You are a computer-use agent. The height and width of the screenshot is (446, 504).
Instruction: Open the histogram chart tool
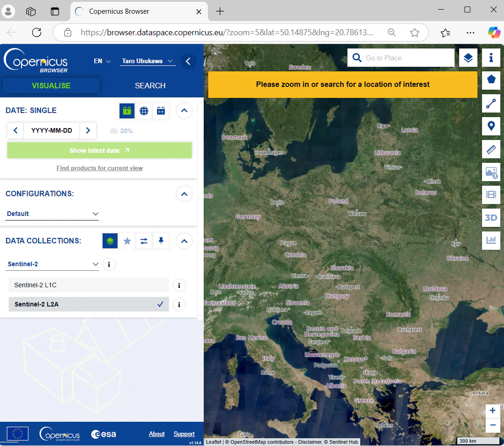(491, 240)
